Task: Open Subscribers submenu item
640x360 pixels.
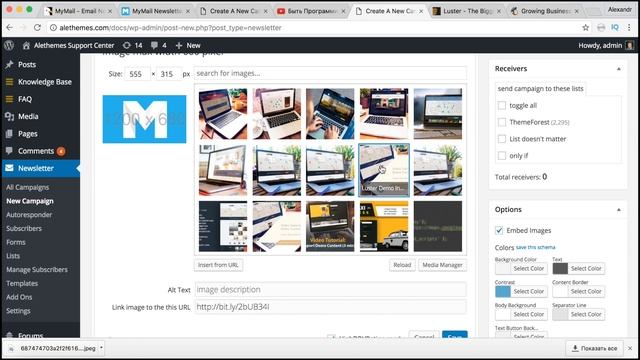Action: click(24, 229)
